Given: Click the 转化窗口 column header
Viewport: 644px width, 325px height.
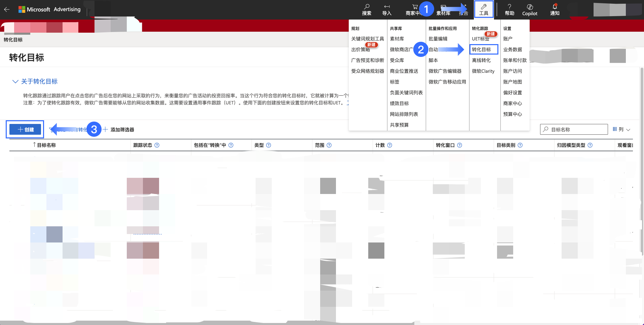Looking at the screenshot, I should pos(445,145).
